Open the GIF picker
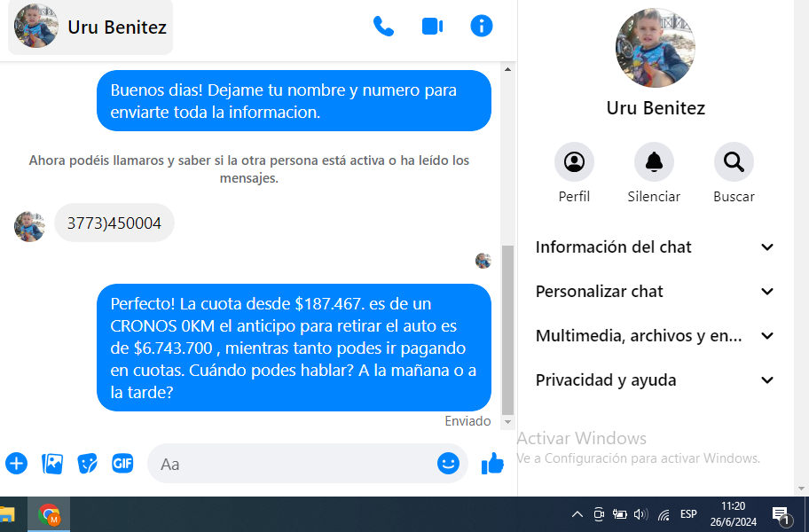 122,463
